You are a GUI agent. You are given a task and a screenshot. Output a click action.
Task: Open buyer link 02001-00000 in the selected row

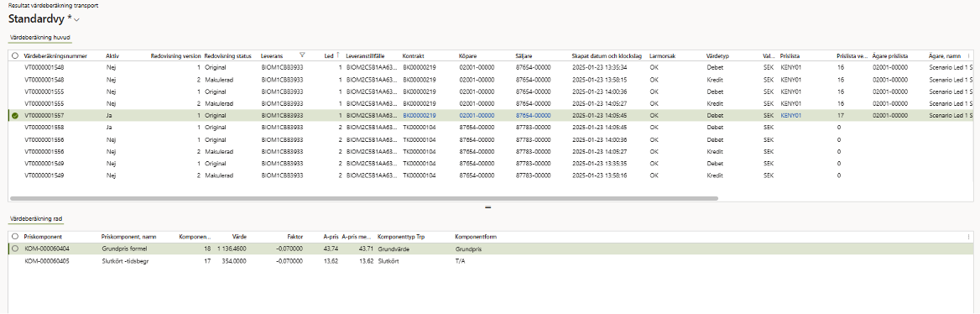(x=477, y=115)
